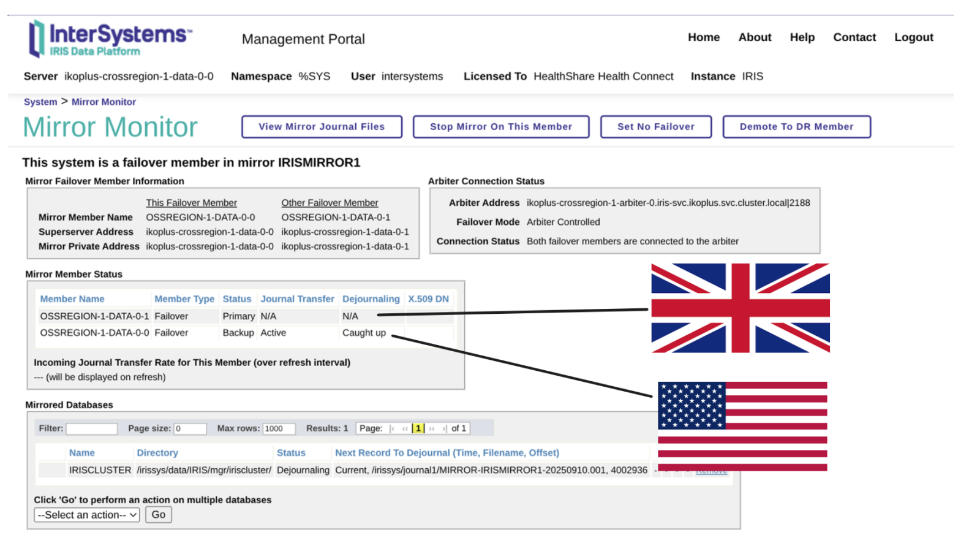Click the Set No Failover button
The height and width of the screenshot is (551, 980).
point(656,127)
